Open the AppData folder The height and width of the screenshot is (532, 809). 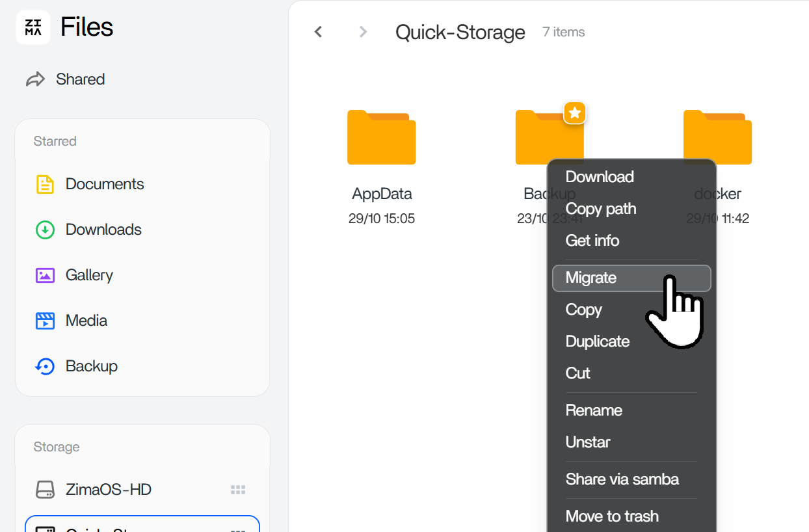382,138
